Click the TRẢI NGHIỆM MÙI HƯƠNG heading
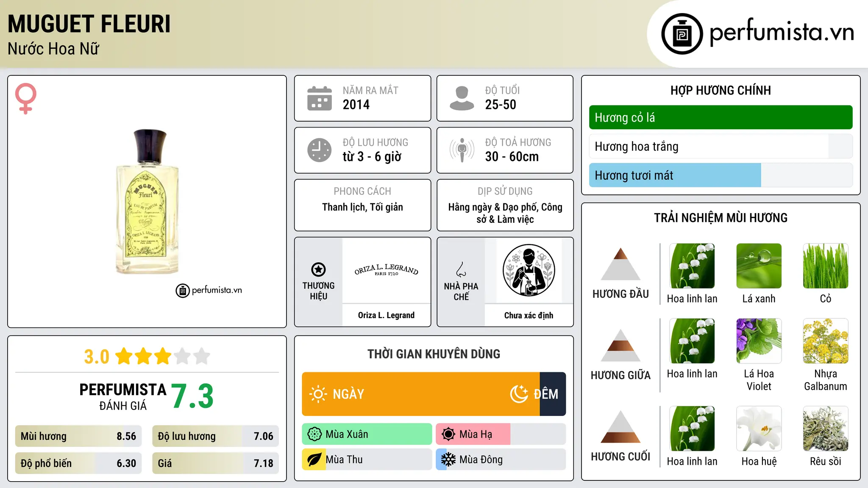The height and width of the screenshot is (488, 868). tap(721, 218)
